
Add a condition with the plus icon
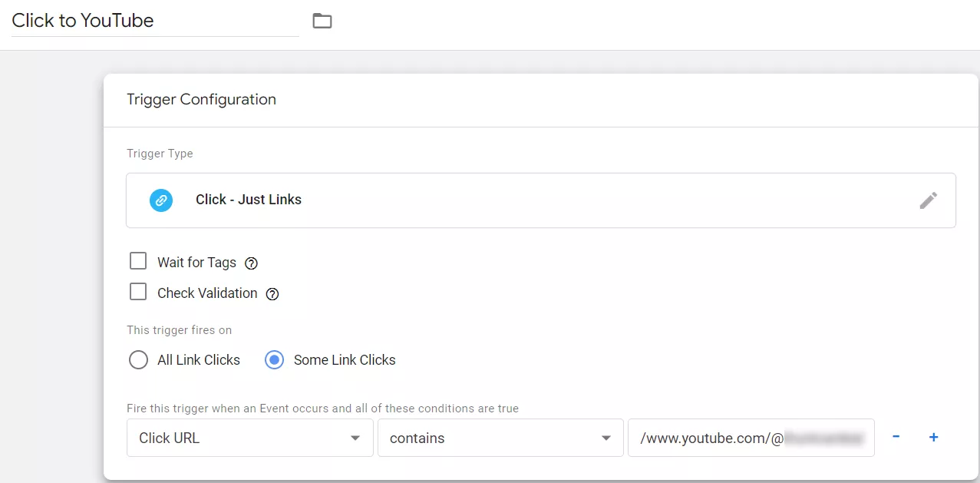point(934,437)
